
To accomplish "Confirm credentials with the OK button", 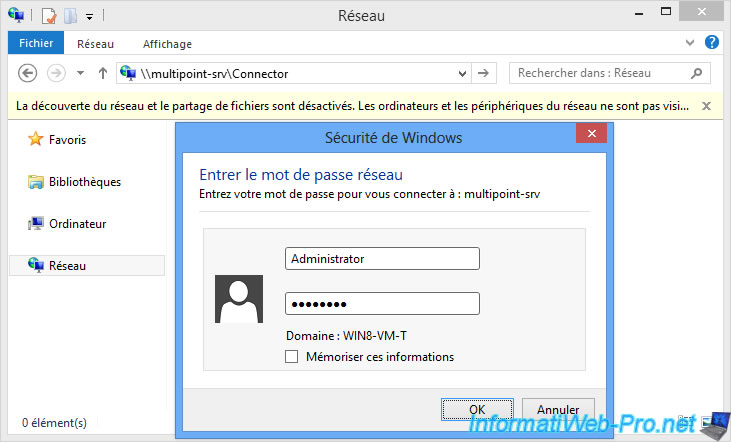I will [477, 409].
